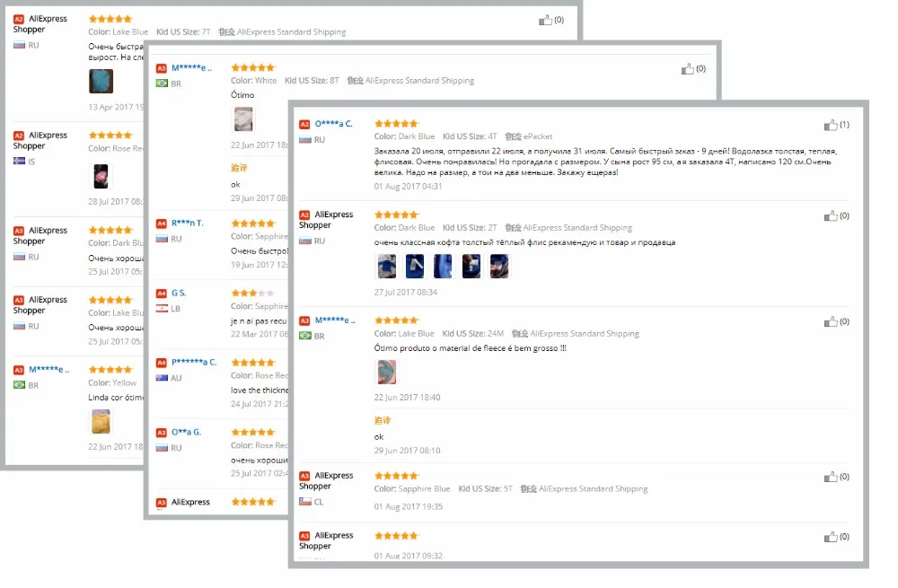Open reviewer profile O****a C.
Image resolution: width=898 pixels, height=588 pixels.
click(x=333, y=124)
